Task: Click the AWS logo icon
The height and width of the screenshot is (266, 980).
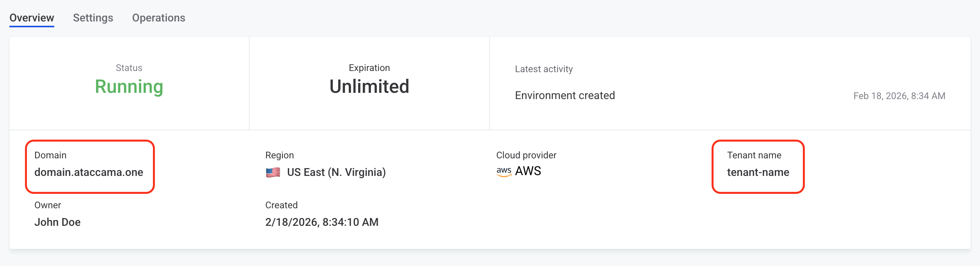Action: 504,172
